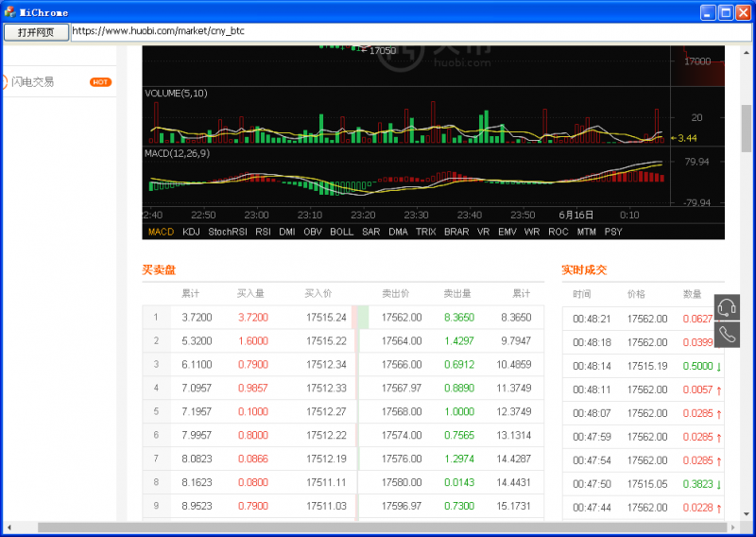Viewport: 756px width, 537px height.
Task: Select the MTM indicator tab
Action: coord(586,232)
